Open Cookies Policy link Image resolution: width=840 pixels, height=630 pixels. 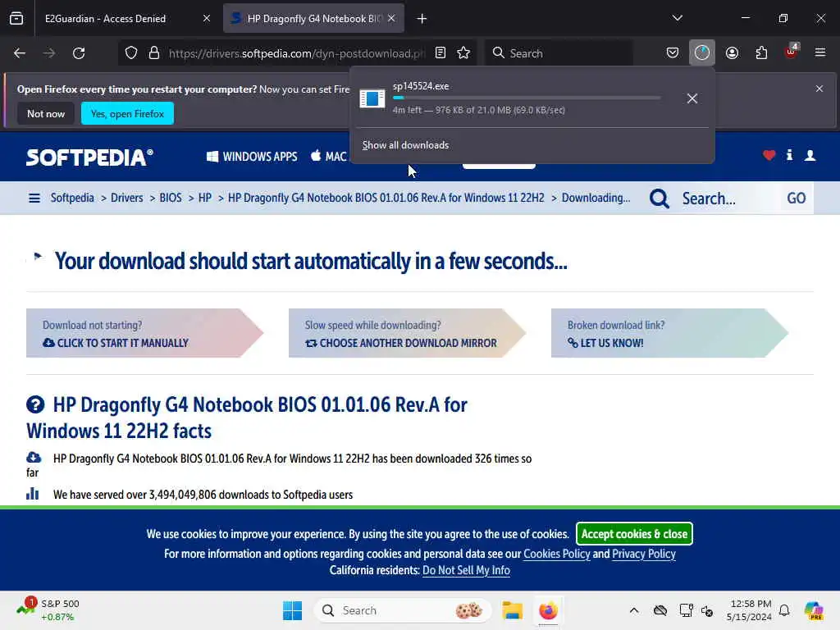(557, 554)
